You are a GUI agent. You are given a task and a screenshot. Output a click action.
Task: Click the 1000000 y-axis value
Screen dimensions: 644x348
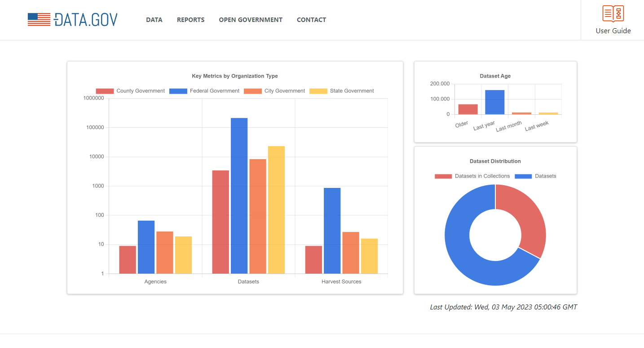click(x=94, y=98)
